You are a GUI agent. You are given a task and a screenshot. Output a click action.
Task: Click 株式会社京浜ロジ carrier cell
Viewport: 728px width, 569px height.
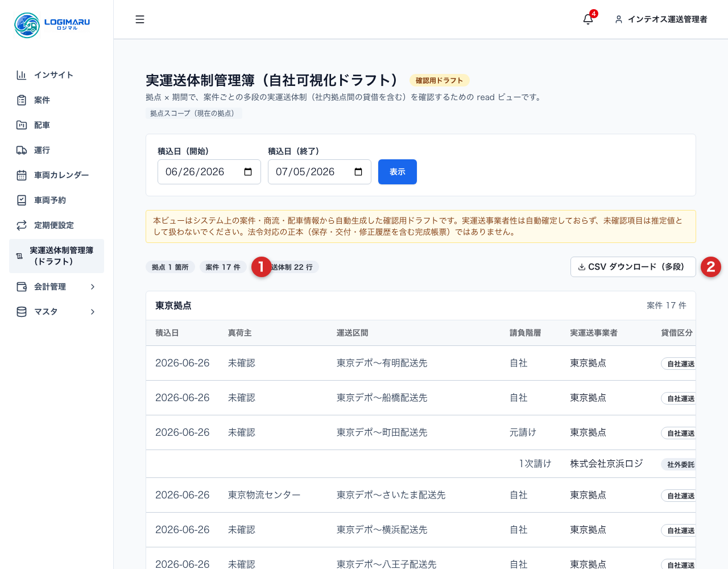coord(607,464)
